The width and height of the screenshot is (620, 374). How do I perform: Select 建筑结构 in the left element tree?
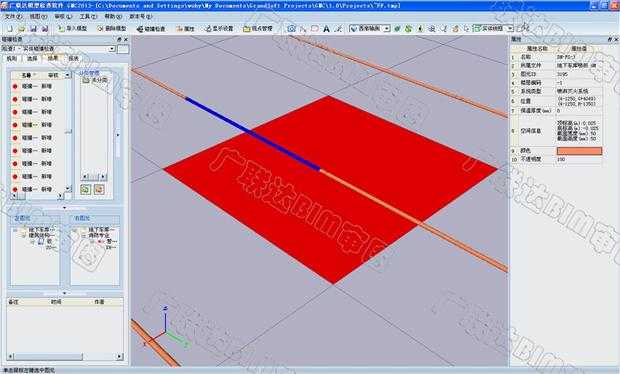(42, 235)
